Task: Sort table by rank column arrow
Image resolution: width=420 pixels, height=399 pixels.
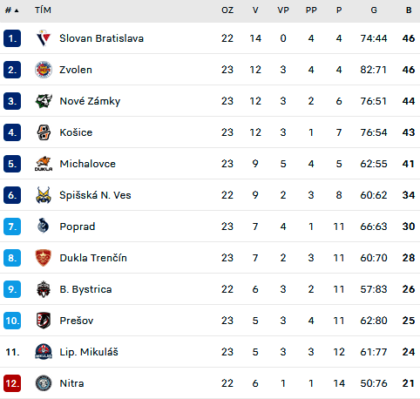Action: (x=17, y=11)
